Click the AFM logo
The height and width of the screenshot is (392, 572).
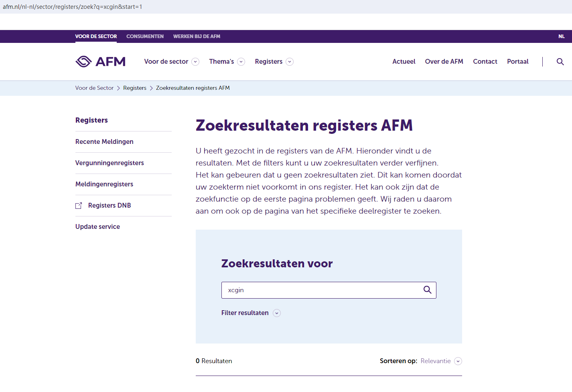tap(100, 61)
